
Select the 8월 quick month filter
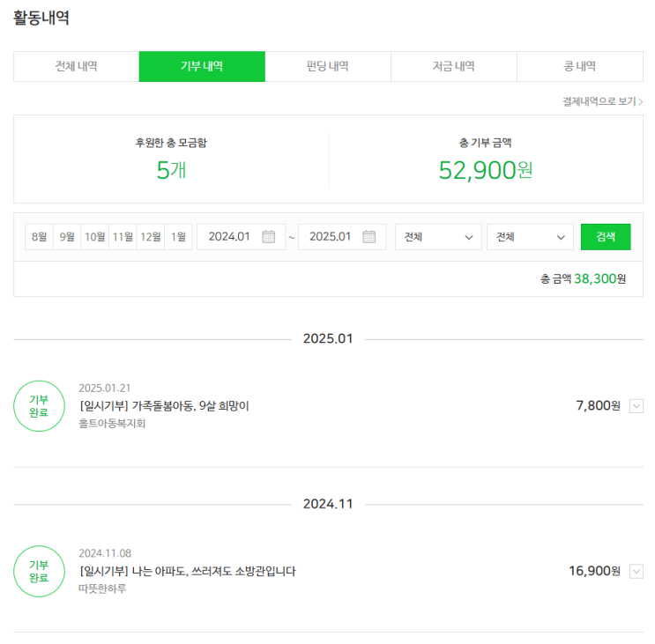pyautogui.click(x=39, y=237)
